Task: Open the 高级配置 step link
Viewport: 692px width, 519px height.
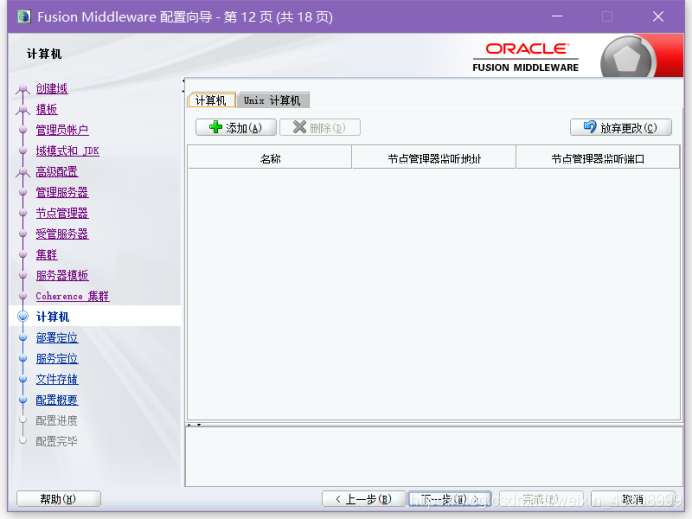Action: [x=56, y=171]
